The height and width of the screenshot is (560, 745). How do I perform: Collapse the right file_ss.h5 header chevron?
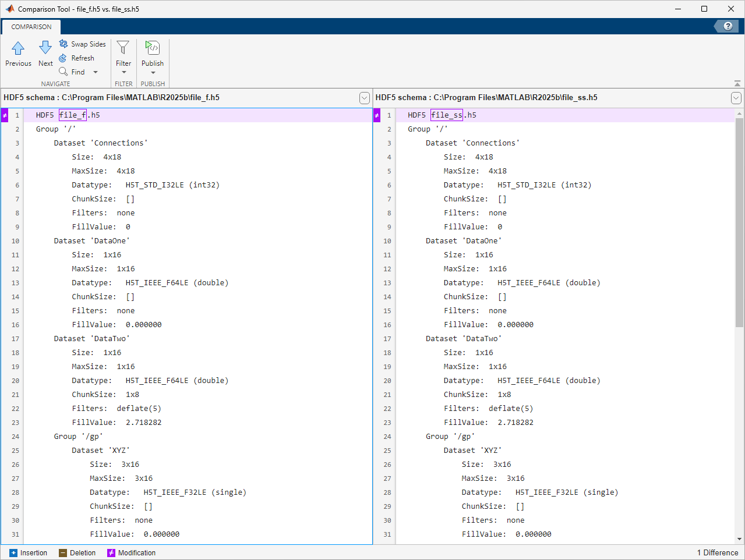coord(736,98)
